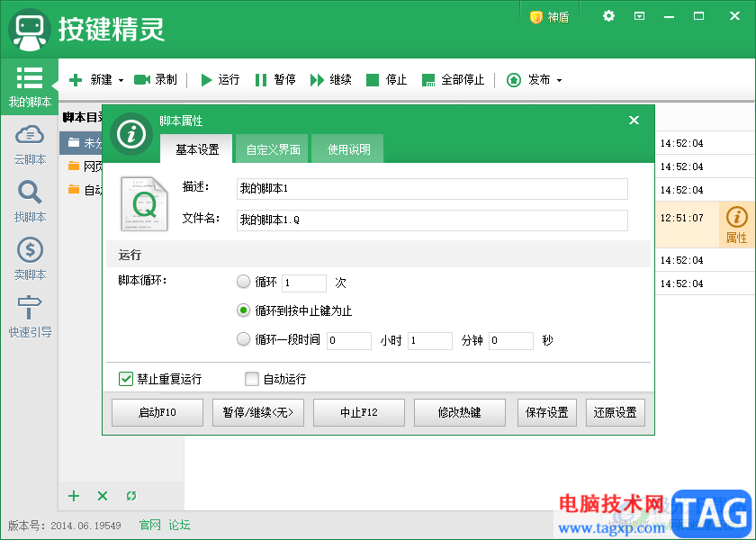This screenshot has height=540, width=756.
Task: Click the 继续 continue toolbar button
Action: pos(331,79)
